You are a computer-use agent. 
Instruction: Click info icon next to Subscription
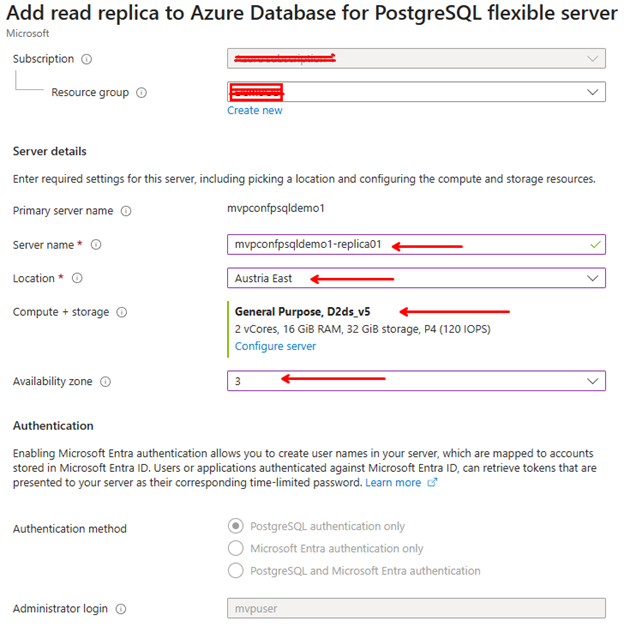coord(86,60)
